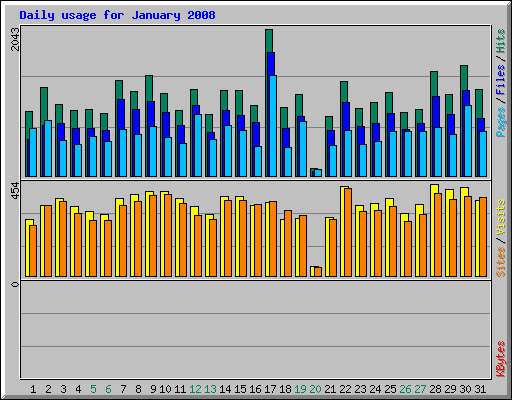Click day label '9' on the x-axis
The height and width of the screenshot is (400, 512).
[x=153, y=389]
